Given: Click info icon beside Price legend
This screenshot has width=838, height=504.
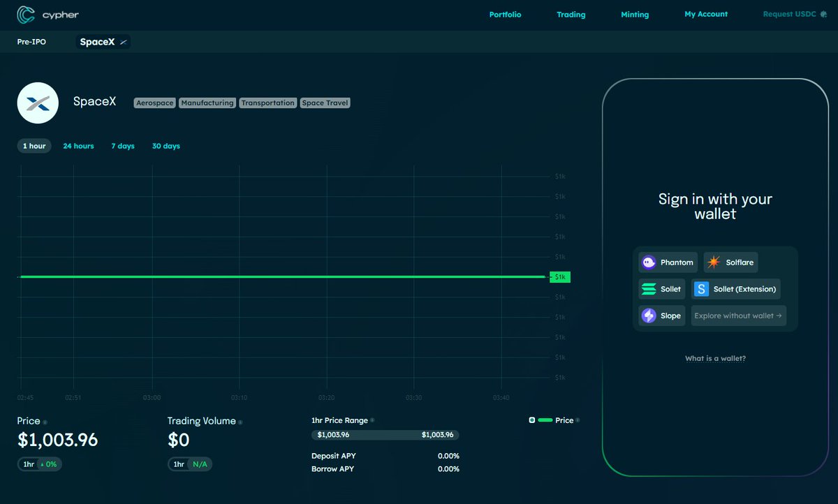Looking at the screenshot, I should click(578, 420).
